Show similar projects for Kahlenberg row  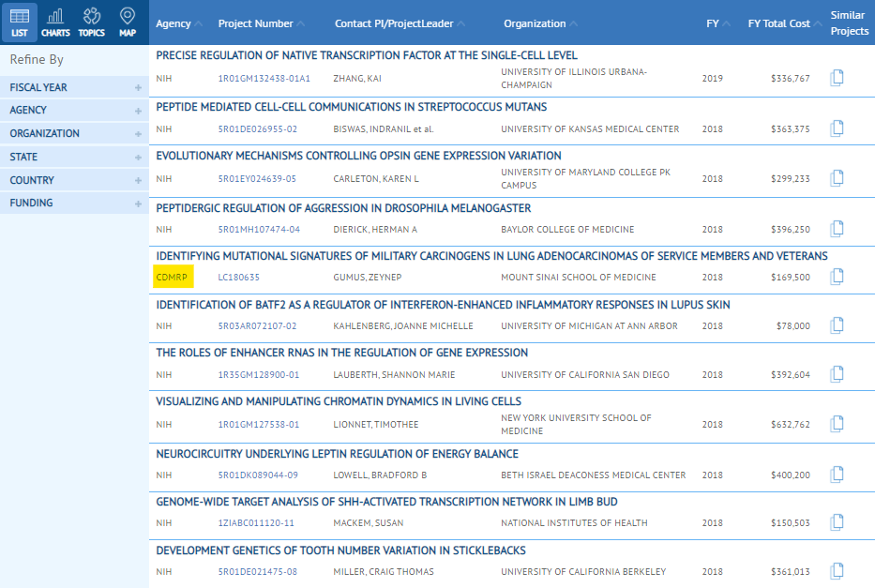click(837, 325)
